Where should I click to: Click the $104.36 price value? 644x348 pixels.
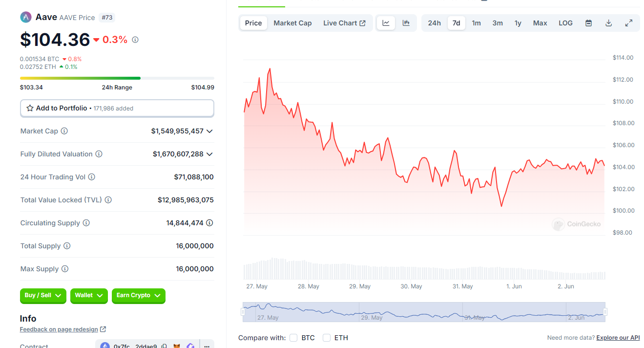click(x=55, y=40)
